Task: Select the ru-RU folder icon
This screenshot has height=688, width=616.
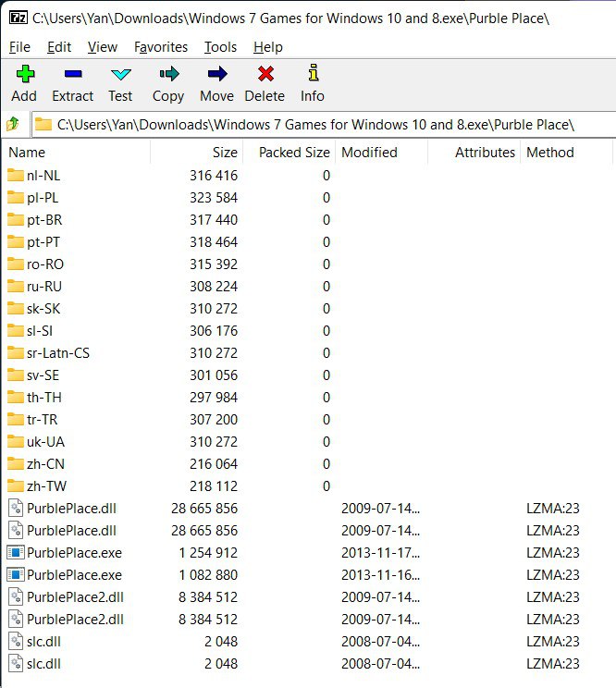Action: 16,286
